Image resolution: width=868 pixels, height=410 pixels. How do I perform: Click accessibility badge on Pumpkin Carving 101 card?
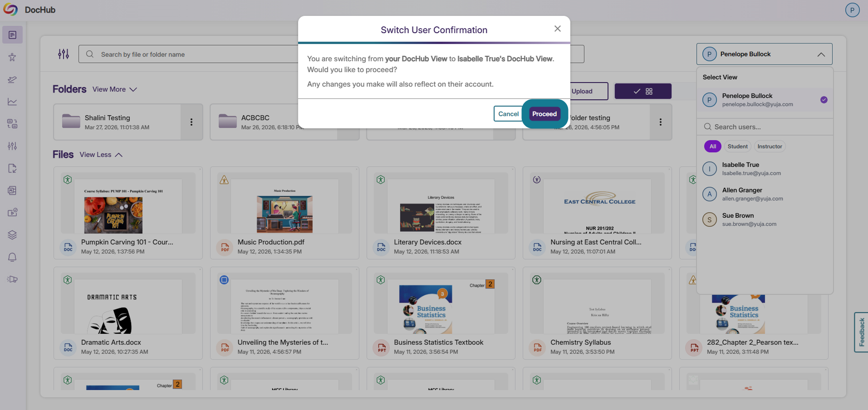tap(68, 180)
